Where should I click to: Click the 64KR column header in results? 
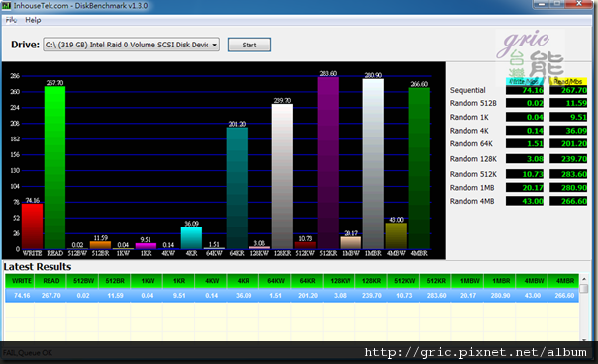pyautogui.click(x=307, y=281)
